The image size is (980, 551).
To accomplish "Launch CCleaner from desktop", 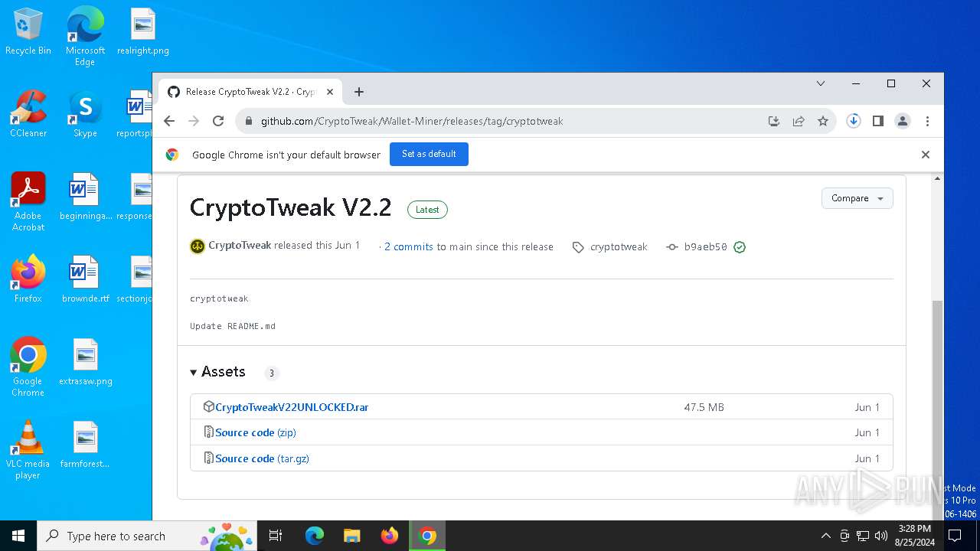I will click(28, 114).
